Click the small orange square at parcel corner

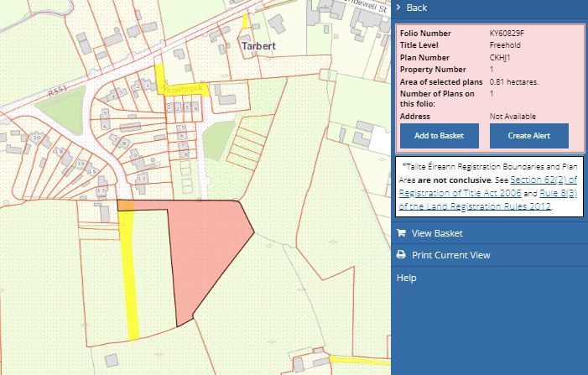pos(124,205)
